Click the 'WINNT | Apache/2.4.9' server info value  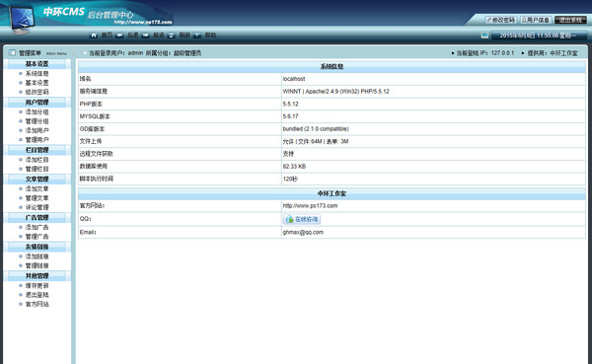tap(336, 92)
